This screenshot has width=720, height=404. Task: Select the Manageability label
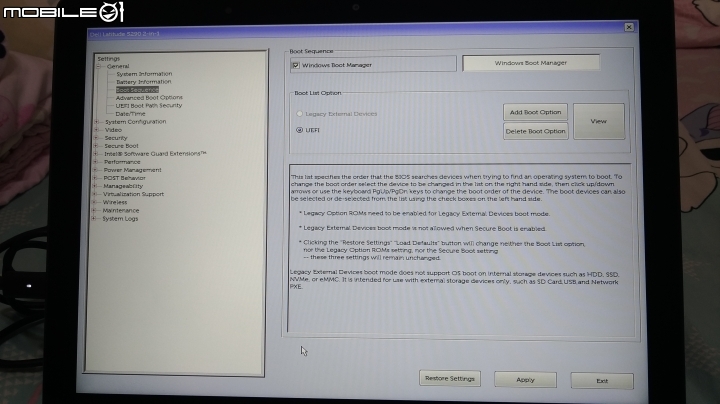coord(123,186)
